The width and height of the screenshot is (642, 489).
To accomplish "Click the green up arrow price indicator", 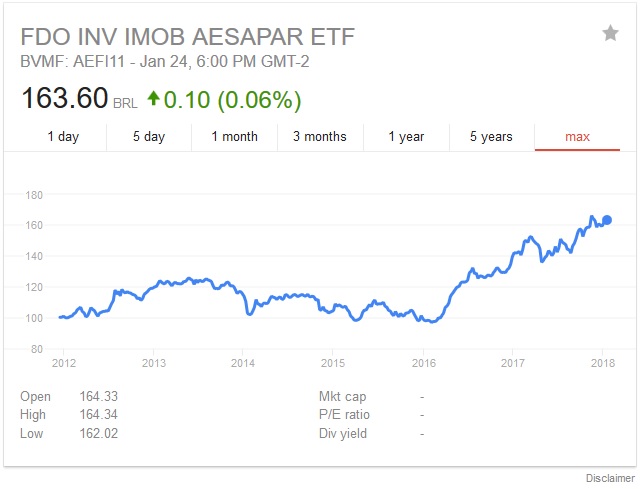I will pos(152,99).
